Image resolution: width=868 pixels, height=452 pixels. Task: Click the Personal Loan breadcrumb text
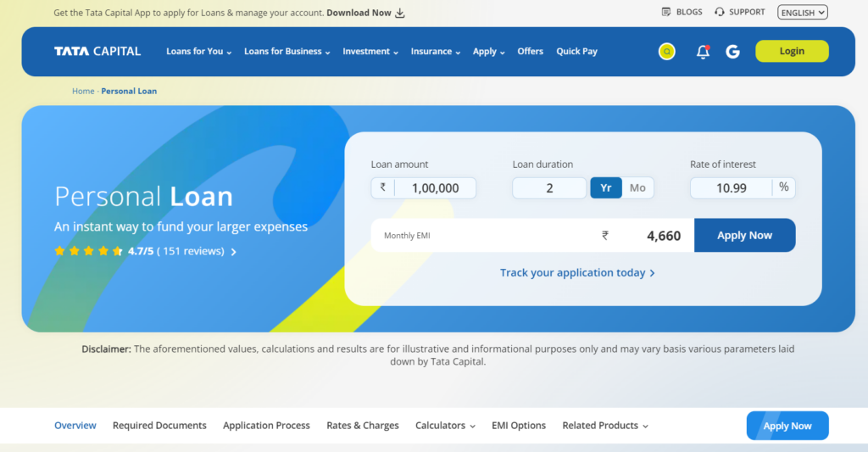(129, 92)
